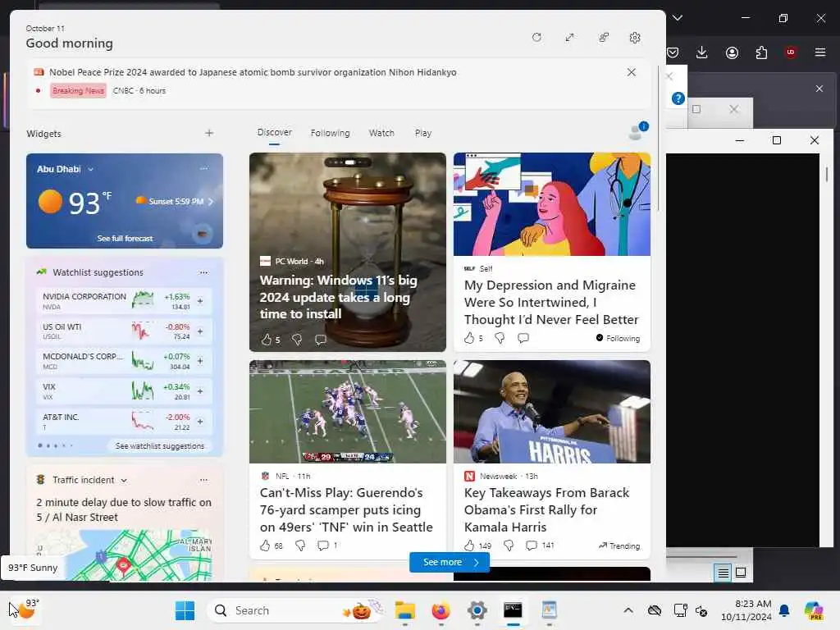Screen dimensions: 840x630
Task: Open Firefox hamburger application menu
Action: coord(820,52)
